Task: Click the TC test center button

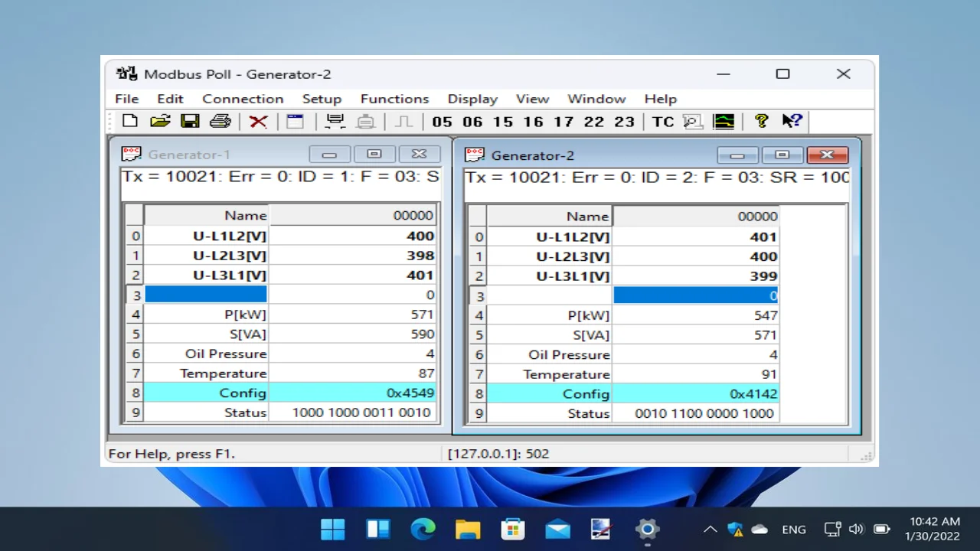Action: point(663,122)
